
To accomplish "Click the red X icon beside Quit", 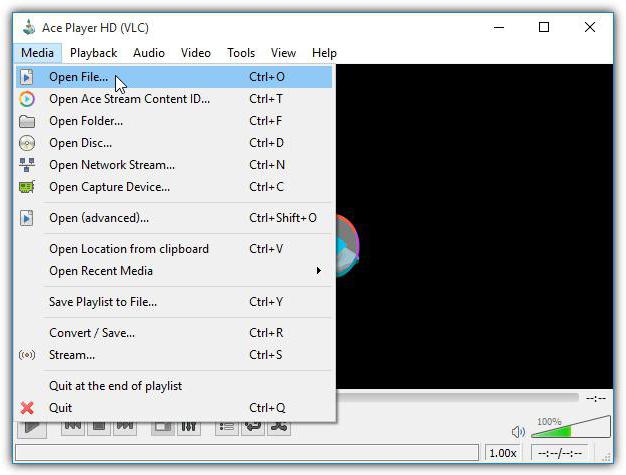I will click(x=27, y=408).
